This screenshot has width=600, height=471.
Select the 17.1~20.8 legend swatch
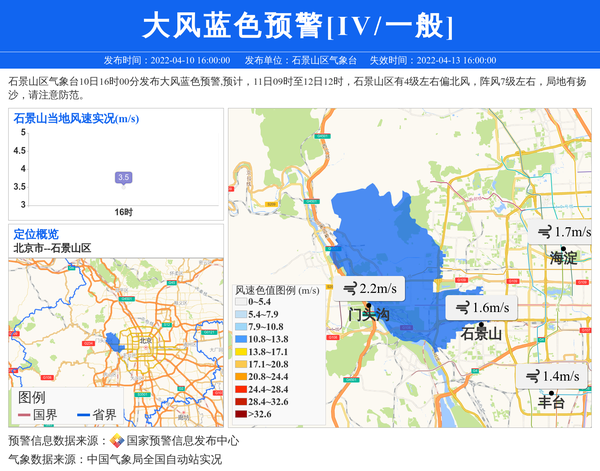[241, 364]
